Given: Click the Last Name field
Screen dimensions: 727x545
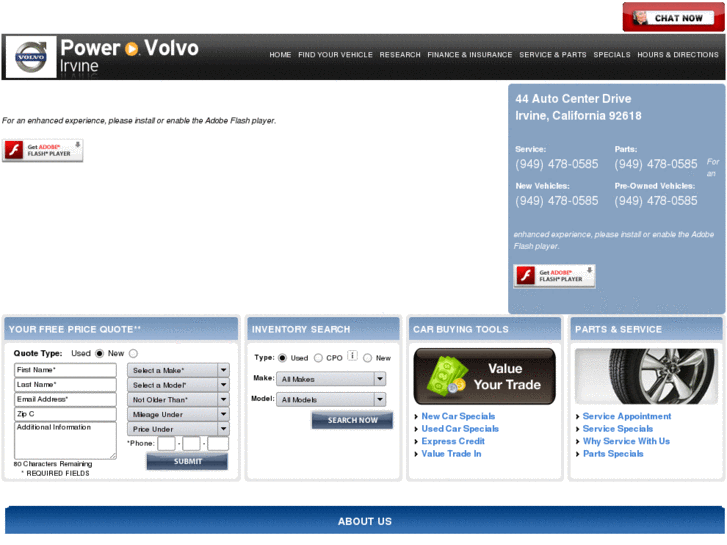Looking at the screenshot, I should pyautogui.click(x=65, y=385).
